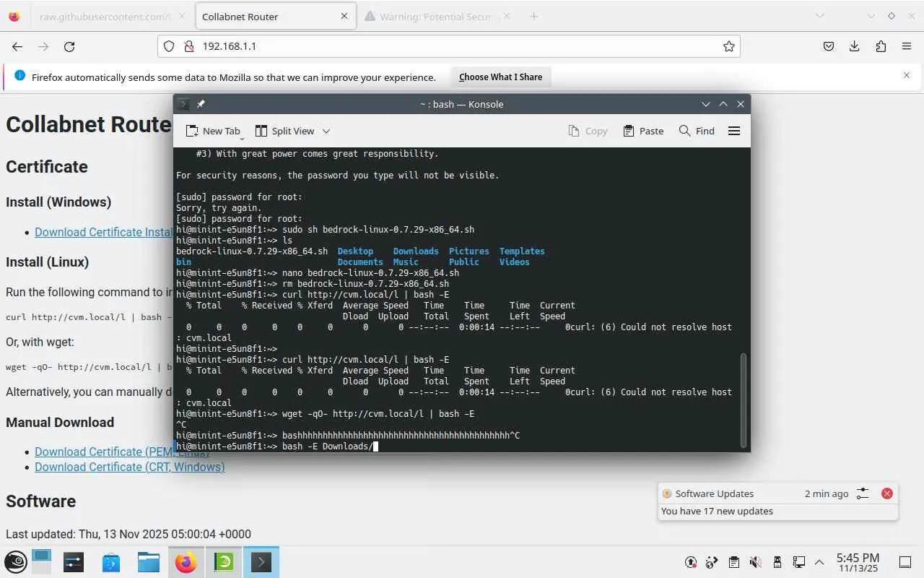Click the Download Certificate Installer link
Viewport: 924px width, 578px height.
[x=104, y=232]
